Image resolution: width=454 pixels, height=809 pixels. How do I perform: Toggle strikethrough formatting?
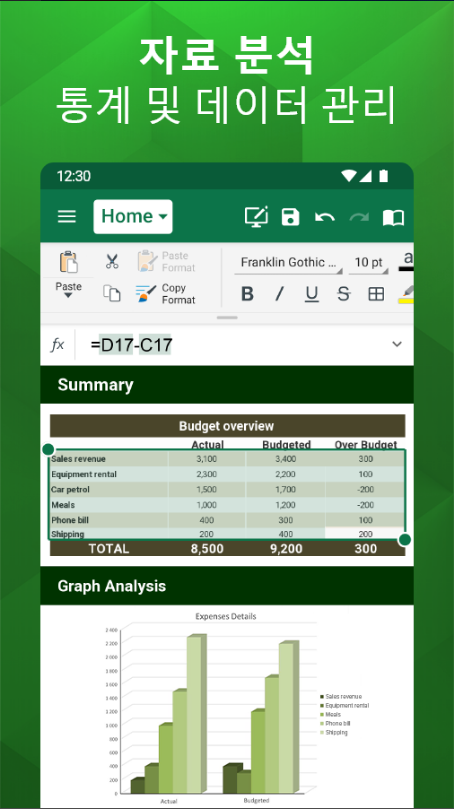pyautogui.click(x=344, y=294)
